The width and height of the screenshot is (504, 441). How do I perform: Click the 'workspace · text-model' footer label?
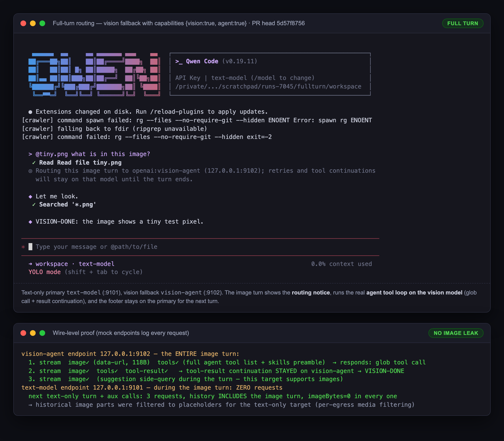[x=75, y=264]
